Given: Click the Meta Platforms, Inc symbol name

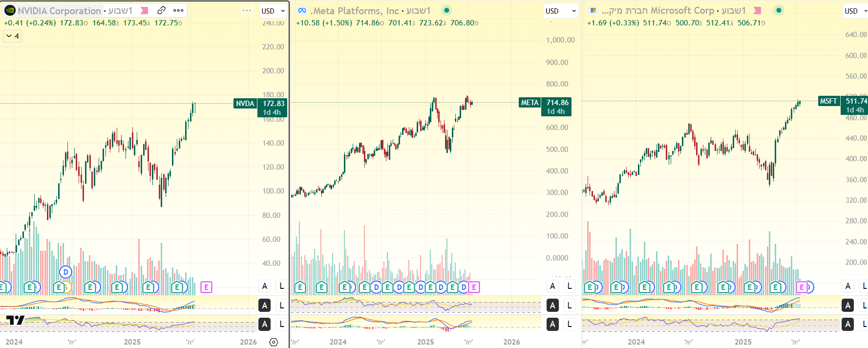Looking at the screenshot, I should pos(355,10).
